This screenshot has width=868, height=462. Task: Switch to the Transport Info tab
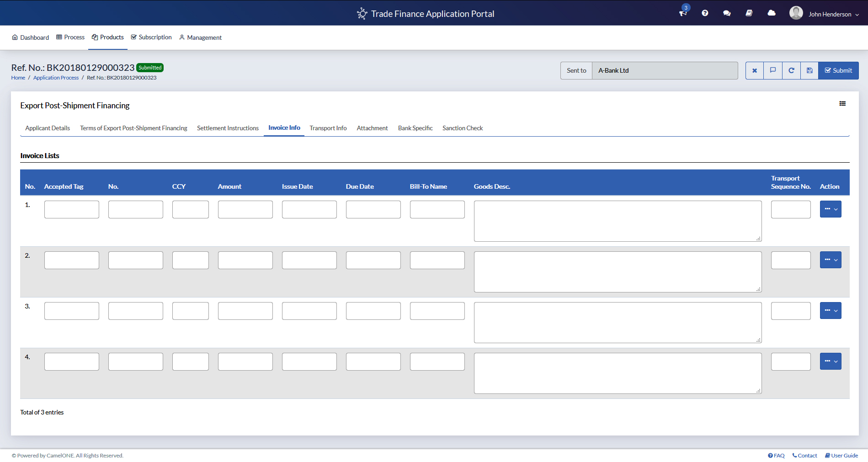point(328,128)
